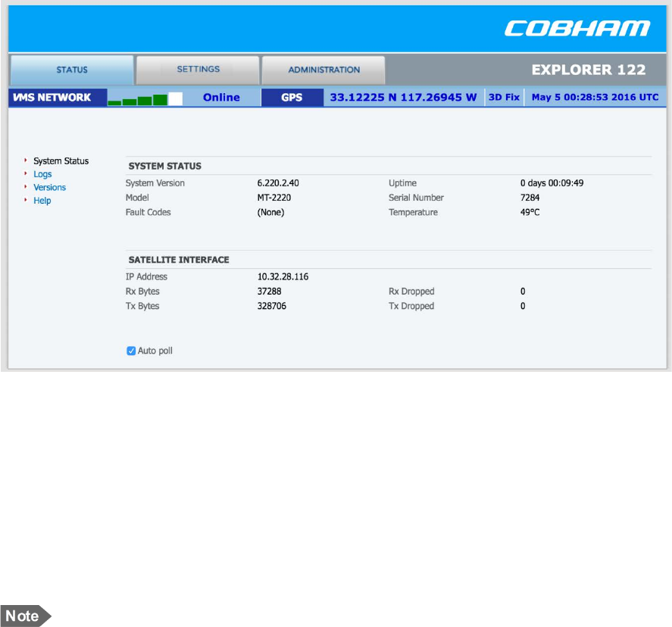Click the VMS signal strength bar indicator
672x627 pixels.
tap(145, 98)
